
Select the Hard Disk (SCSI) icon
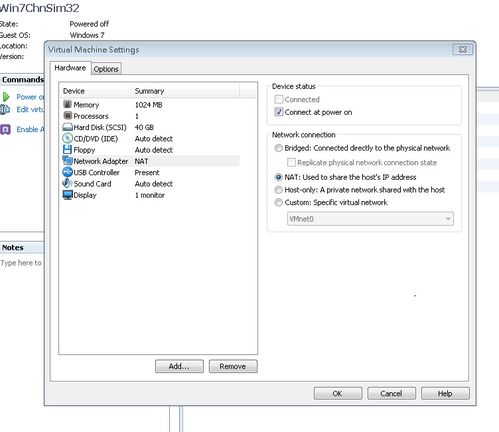click(68, 127)
